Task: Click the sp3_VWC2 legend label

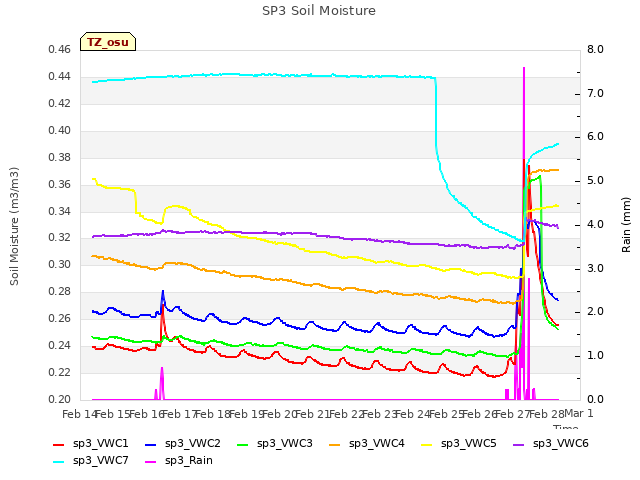Action: point(193,443)
